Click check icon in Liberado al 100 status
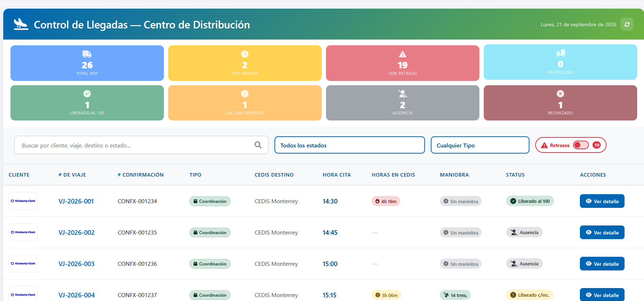Screen dimensions: 644x301 (513, 201)
